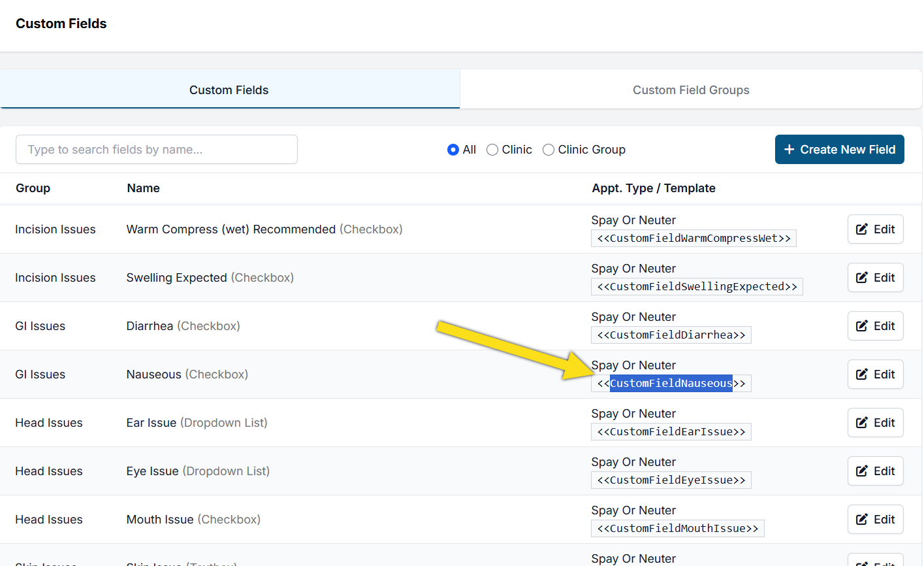
Task: Click the edit icon in Ear Issue row
Action: click(x=862, y=423)
